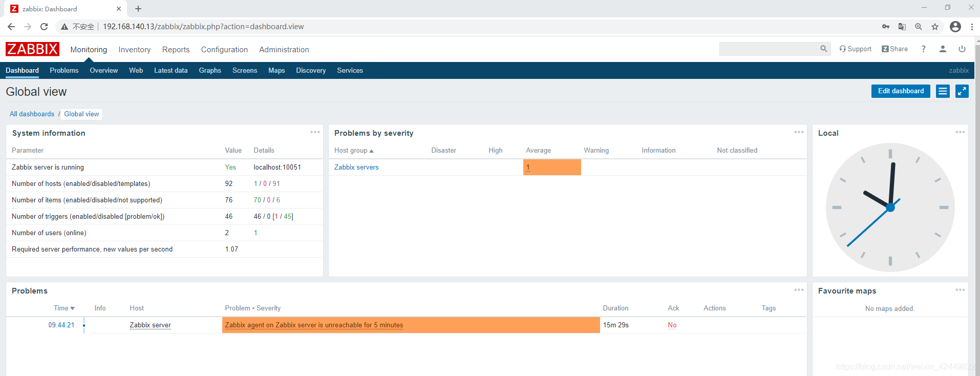The height and width of the screenshot is (376, 980).
Task: Open Chrome profile avatar
Action: click(x=955, y=27)
